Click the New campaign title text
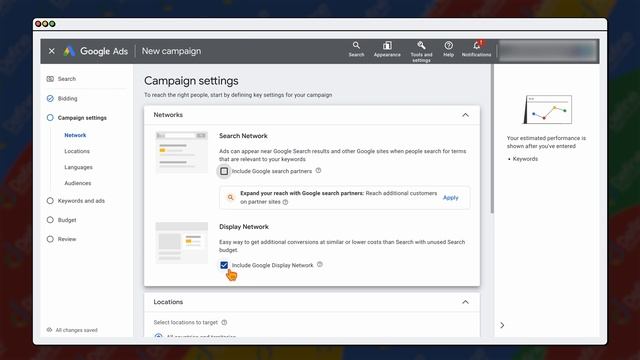640x360 pixels. click(171, 51)
